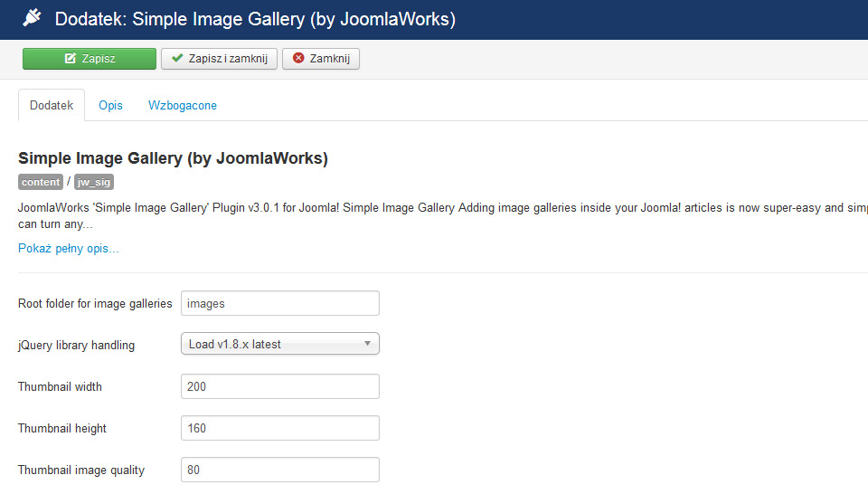Focus the Thumbnail image quality field
The height and width of the screenshot is (494, 868).
click(280, 470)
